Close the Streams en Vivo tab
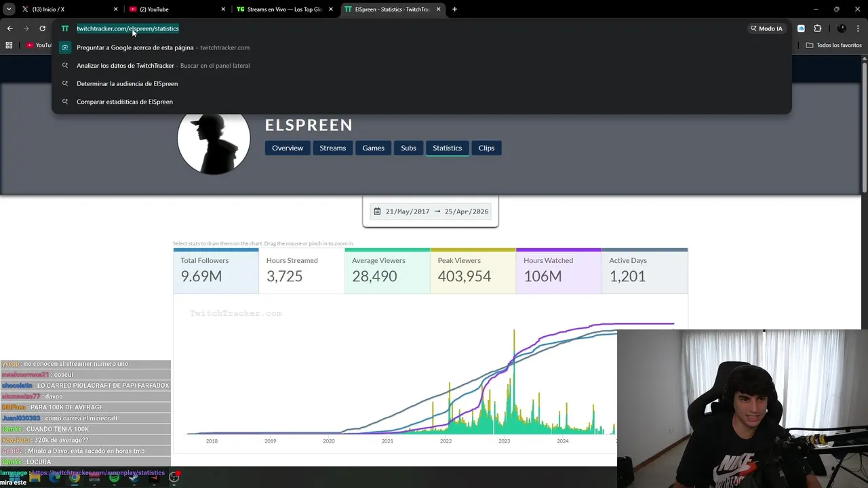The height and width of the screenshot is (488, 868). pos(331,9)
